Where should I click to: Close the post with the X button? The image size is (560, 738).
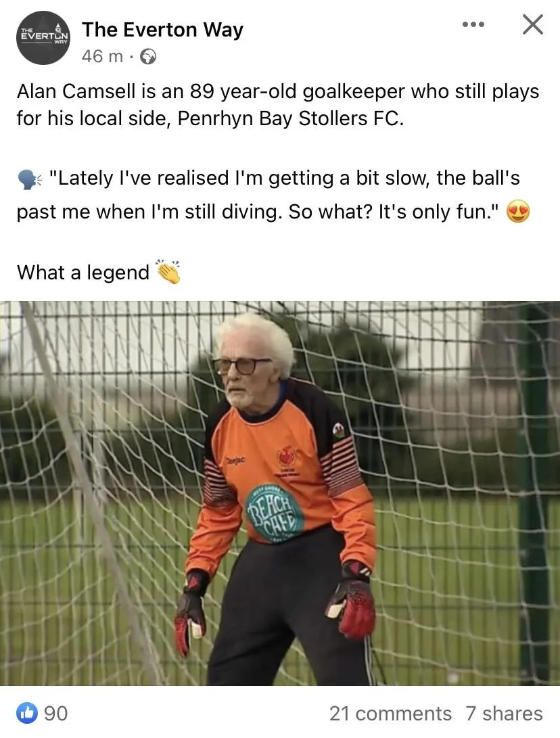click(533, 24)
